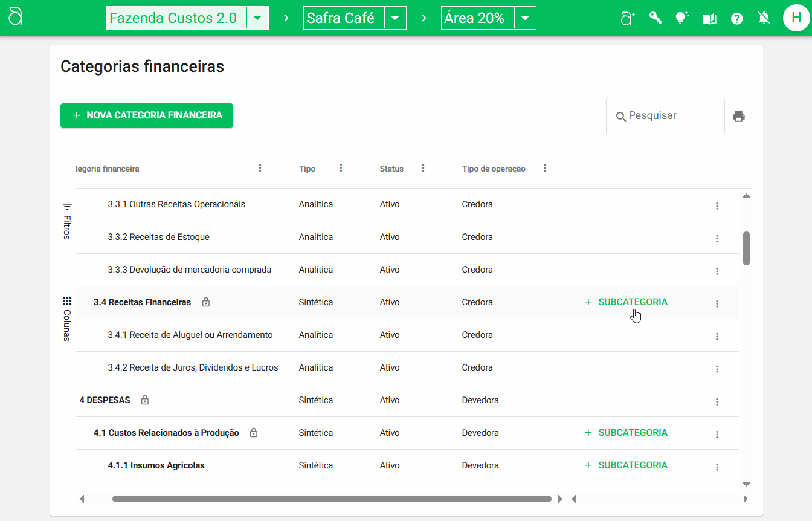Click the help question mark icon
812x521 pixels.
[736, 19]
